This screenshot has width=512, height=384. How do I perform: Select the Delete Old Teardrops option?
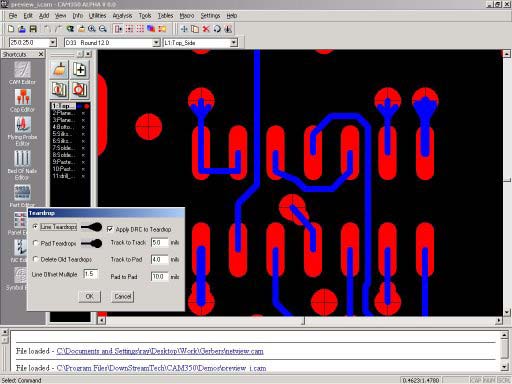[35, 259]
